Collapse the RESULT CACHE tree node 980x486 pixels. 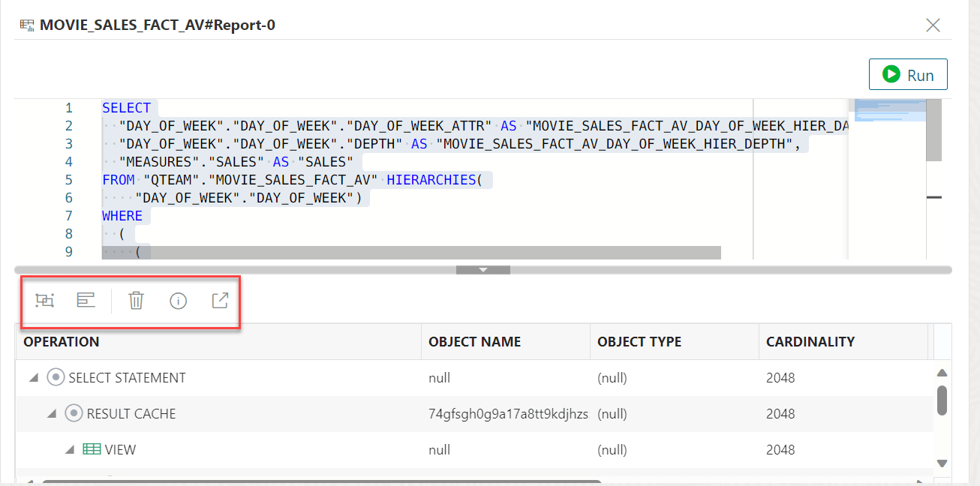(51, 413)
